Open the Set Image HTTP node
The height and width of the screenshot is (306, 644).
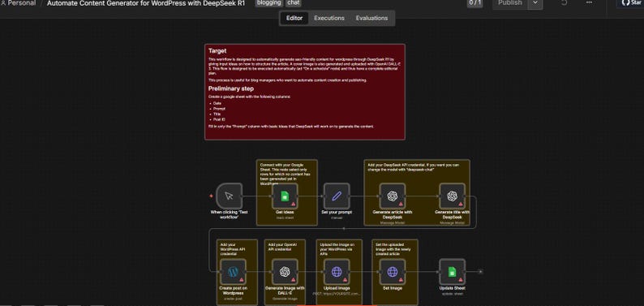coord(393,271)
